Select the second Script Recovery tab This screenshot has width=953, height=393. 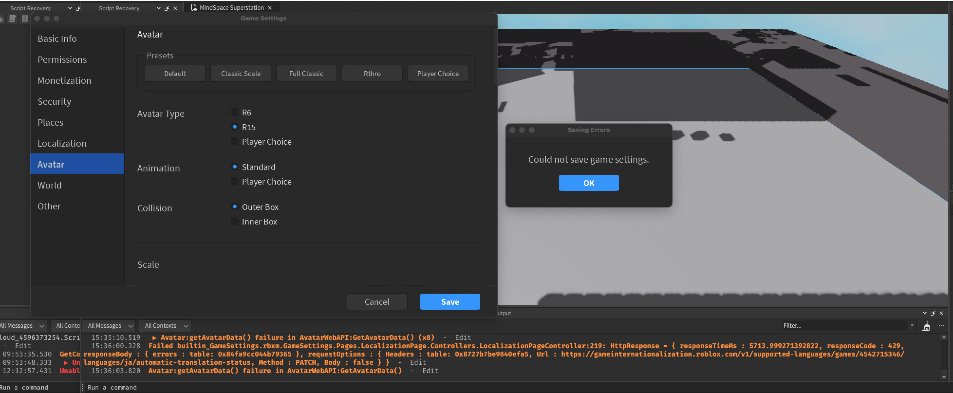pos(119,9)
